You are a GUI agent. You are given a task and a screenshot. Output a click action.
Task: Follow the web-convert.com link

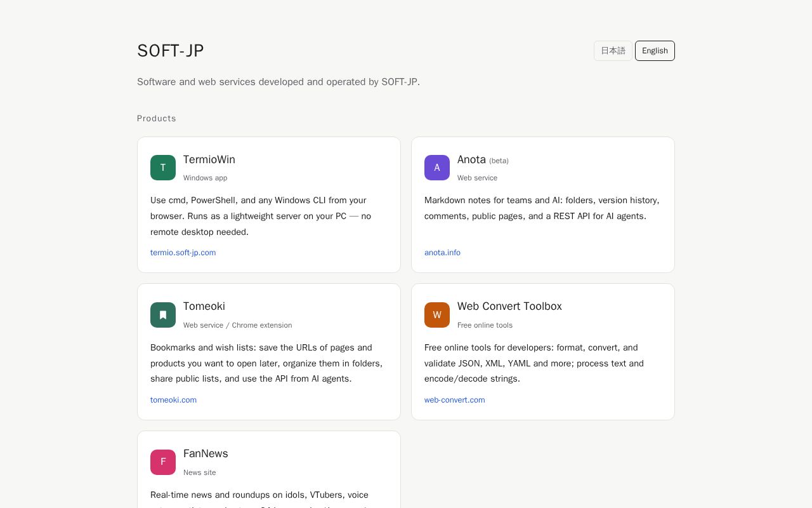[455, 400]
